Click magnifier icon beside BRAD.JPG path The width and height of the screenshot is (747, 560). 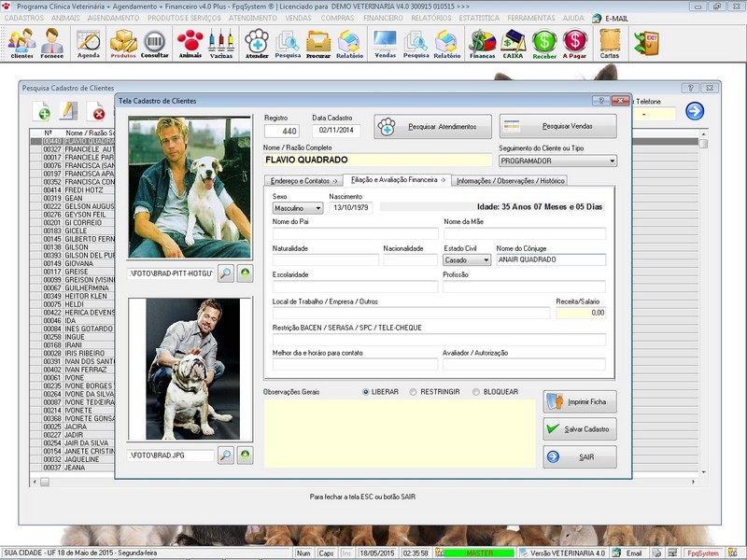click(226, 455)
